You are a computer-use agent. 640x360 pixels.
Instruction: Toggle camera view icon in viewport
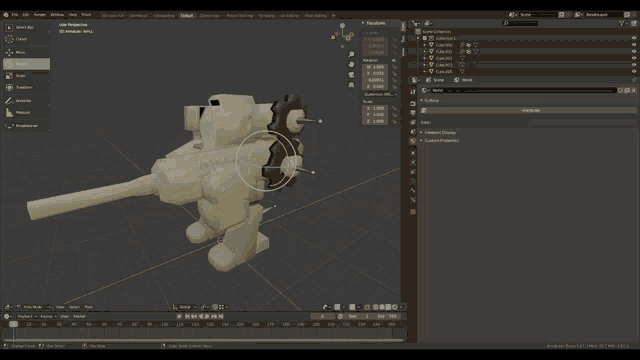(x=351, y=75)
